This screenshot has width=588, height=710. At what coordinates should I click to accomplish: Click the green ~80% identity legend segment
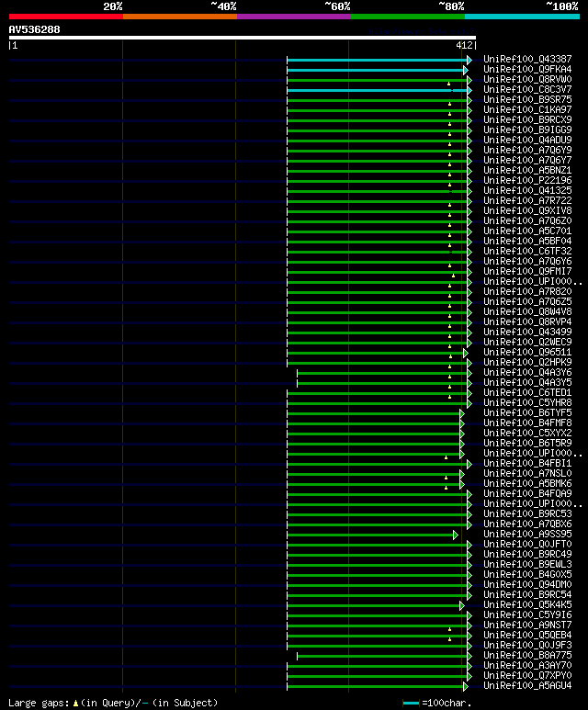408,17
